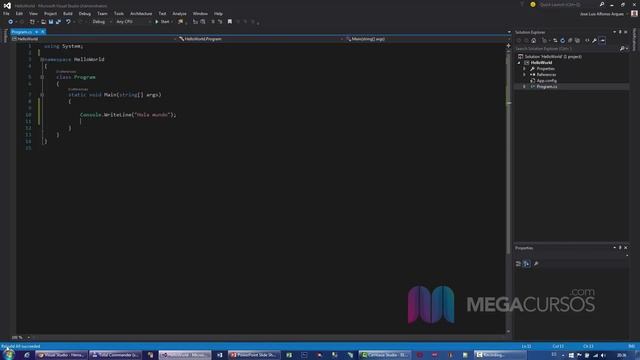This screenshot has width=640, height=360.
Task: Click Solution Explorer Collapse All icon
Action: point(570,40)
